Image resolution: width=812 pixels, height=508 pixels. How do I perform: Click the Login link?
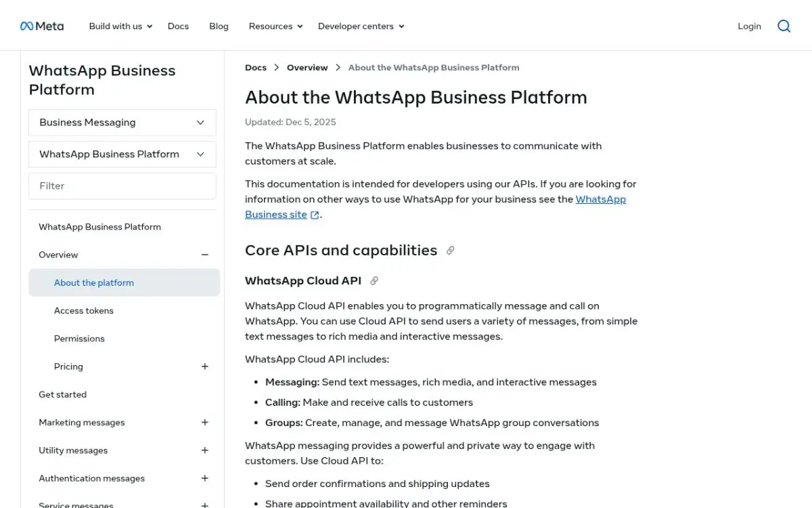749,26
